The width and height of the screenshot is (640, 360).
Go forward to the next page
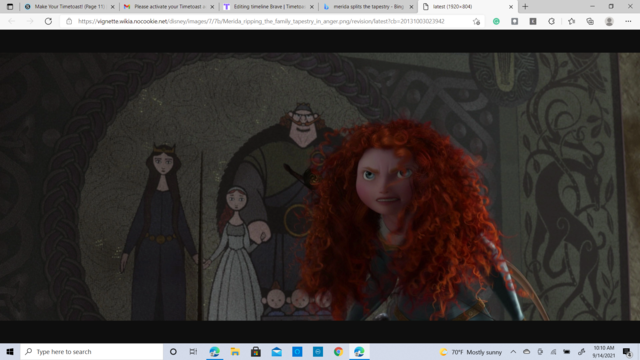point(30,21)
